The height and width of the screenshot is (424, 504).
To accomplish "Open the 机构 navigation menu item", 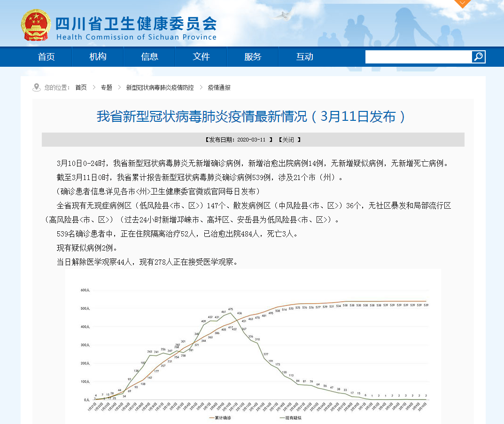I will click(98, 57).
